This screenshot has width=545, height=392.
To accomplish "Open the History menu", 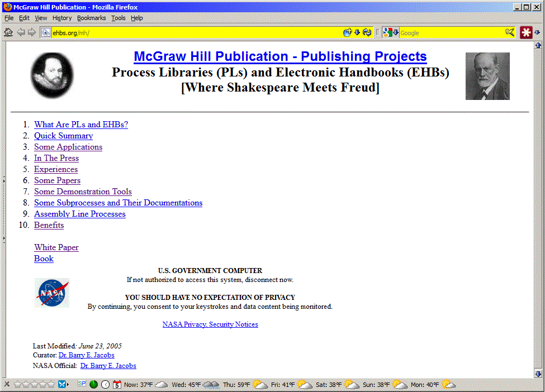I will point(62,18).
